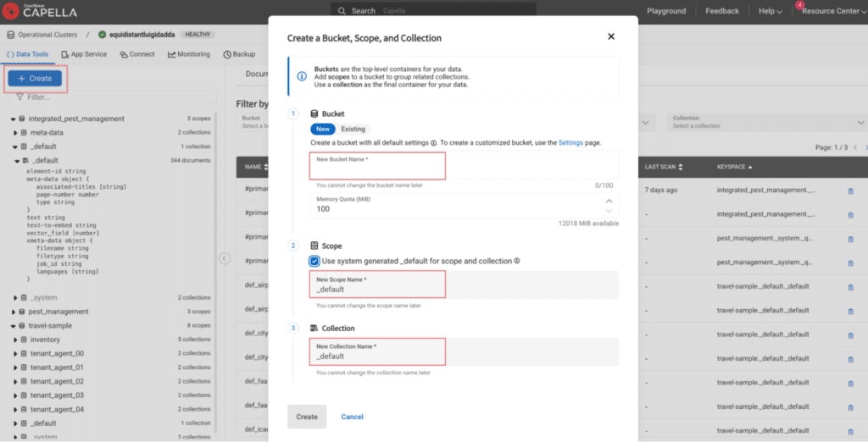
Task: Click the Resource Center notification badge
Action: click(799, 4)
